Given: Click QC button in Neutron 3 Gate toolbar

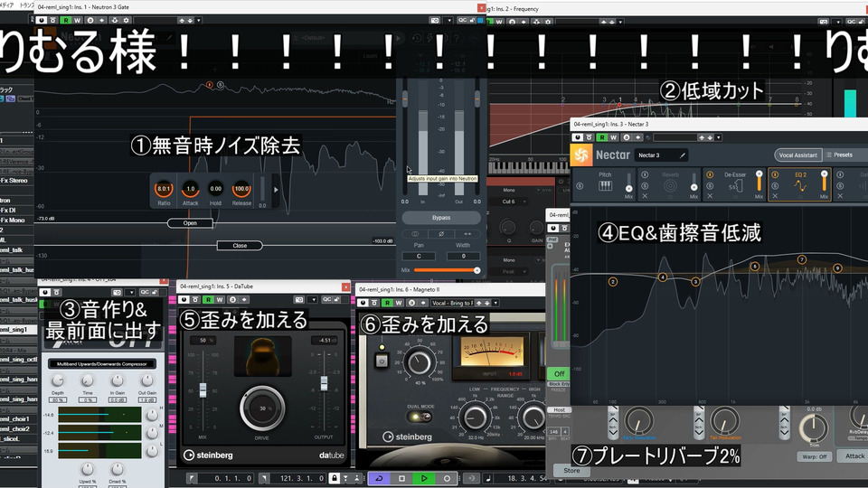Looking at the screenshot, I should [462, 21].
